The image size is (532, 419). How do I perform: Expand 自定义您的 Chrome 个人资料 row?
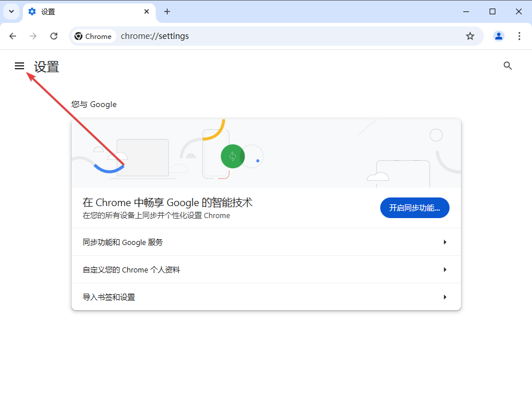(x=266, y=269)
